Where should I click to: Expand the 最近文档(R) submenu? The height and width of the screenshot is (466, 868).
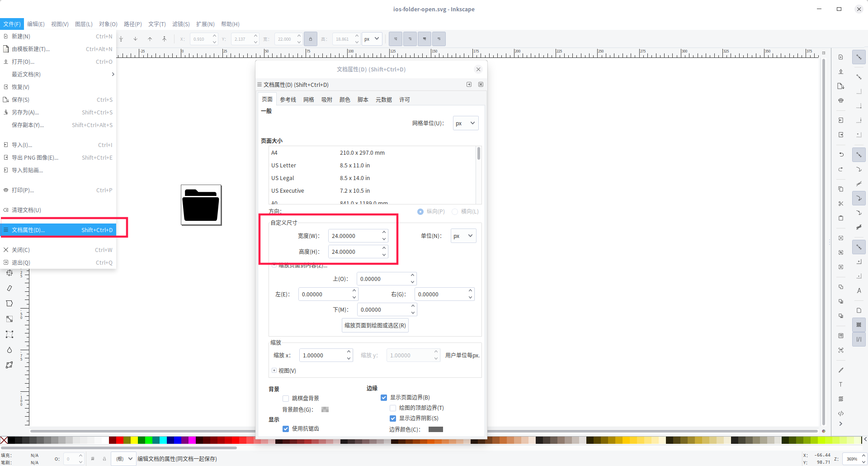pyautogui.click(x=58, y=74)
